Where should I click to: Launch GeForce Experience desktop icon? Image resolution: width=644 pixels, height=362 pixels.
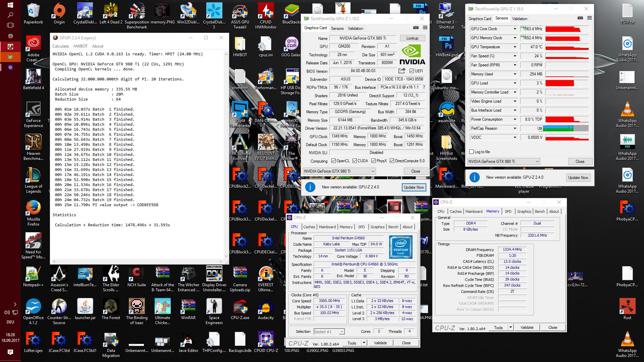[x=34, y=114]
